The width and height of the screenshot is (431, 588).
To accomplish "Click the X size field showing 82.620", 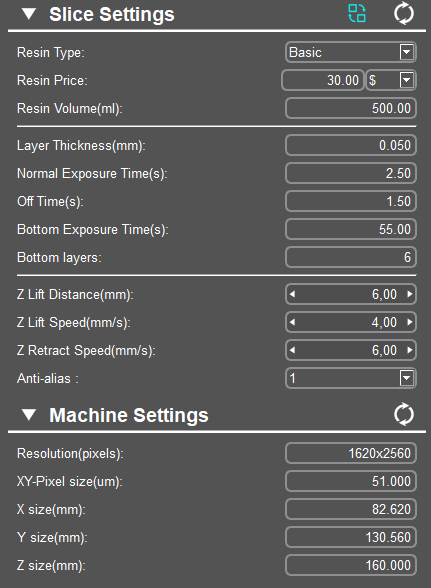I will (351, 509).
